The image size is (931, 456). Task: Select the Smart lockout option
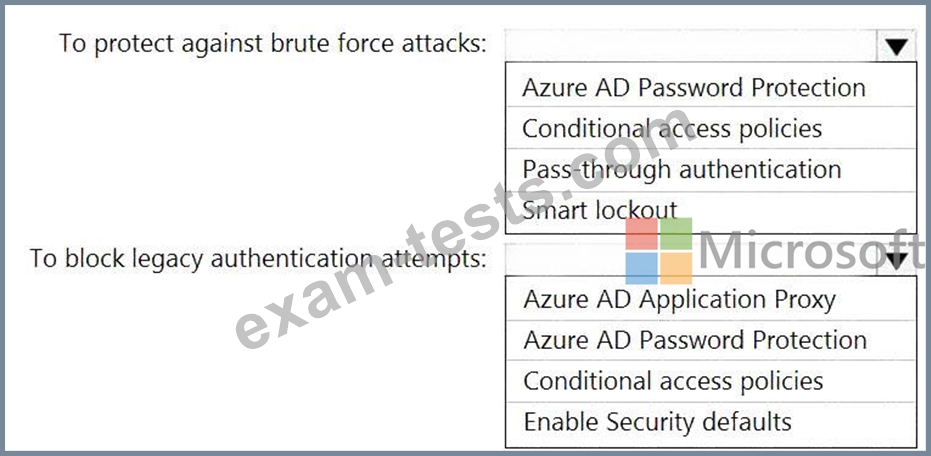(x=710, y=212)
